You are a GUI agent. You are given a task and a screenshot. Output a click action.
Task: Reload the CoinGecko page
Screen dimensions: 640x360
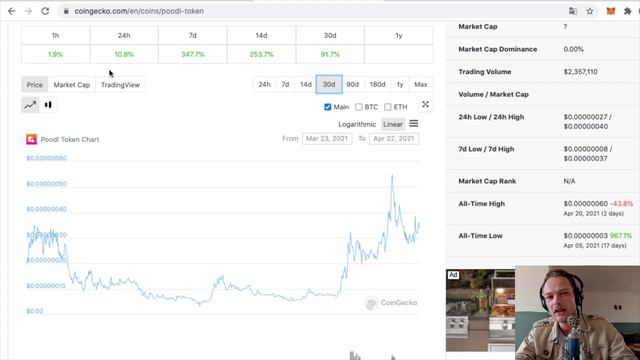[x=45, y=11]
